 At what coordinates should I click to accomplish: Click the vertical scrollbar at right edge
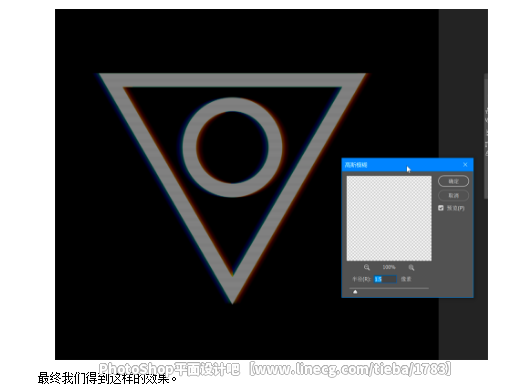(x=486, y=137)
